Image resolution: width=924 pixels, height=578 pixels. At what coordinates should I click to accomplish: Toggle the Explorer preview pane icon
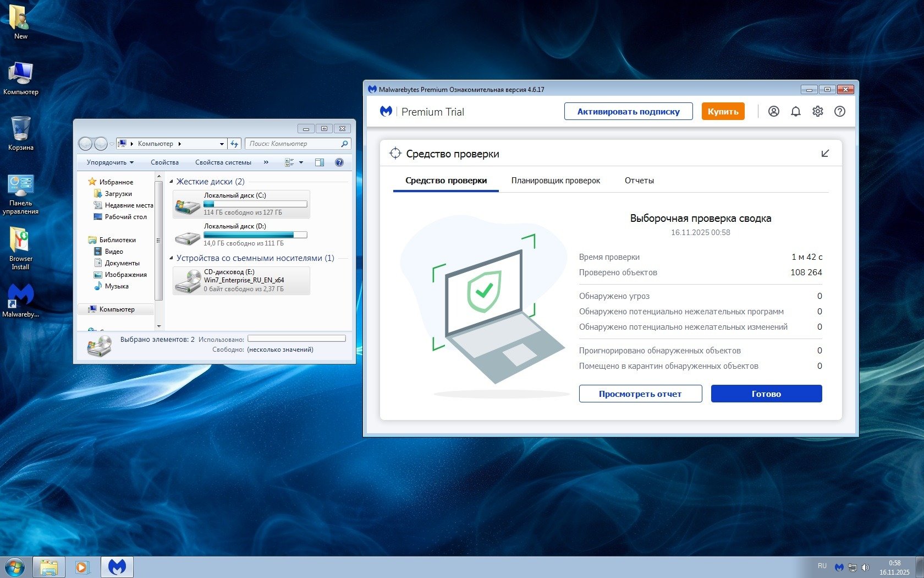tap(319, 162)
